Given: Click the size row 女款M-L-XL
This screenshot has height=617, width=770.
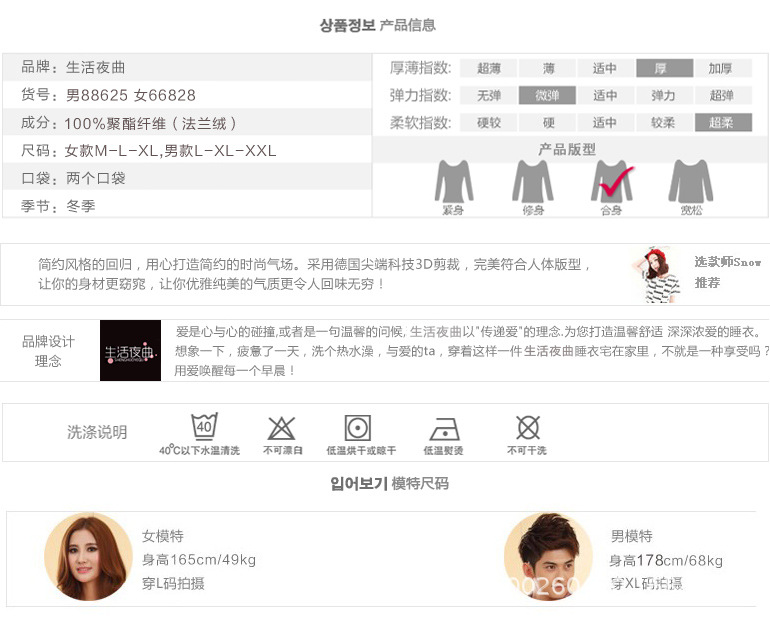Looking at the screenshot, I should (x=187, y=150).
